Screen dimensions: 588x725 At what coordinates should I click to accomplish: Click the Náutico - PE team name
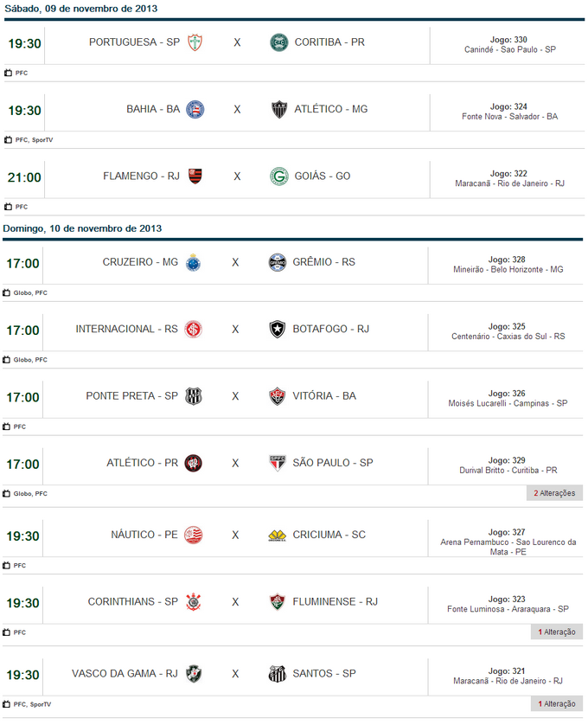click(144, 536)
